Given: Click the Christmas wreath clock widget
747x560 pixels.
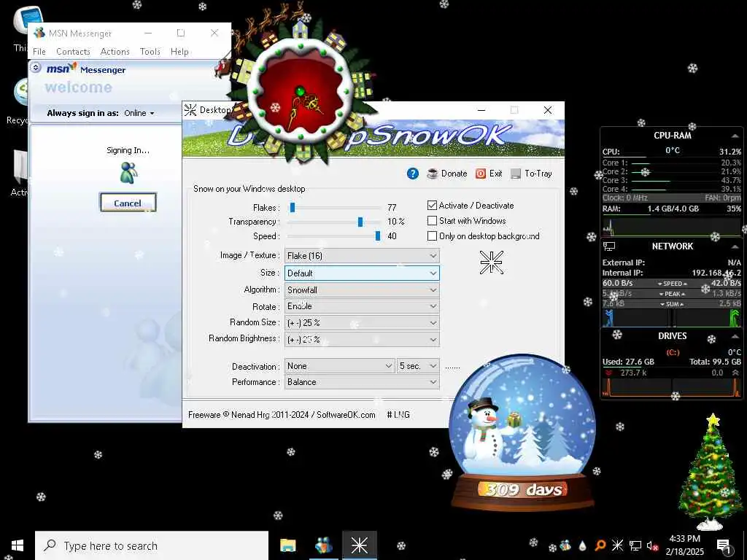Looking at the screenshot, I should (301, 90).
